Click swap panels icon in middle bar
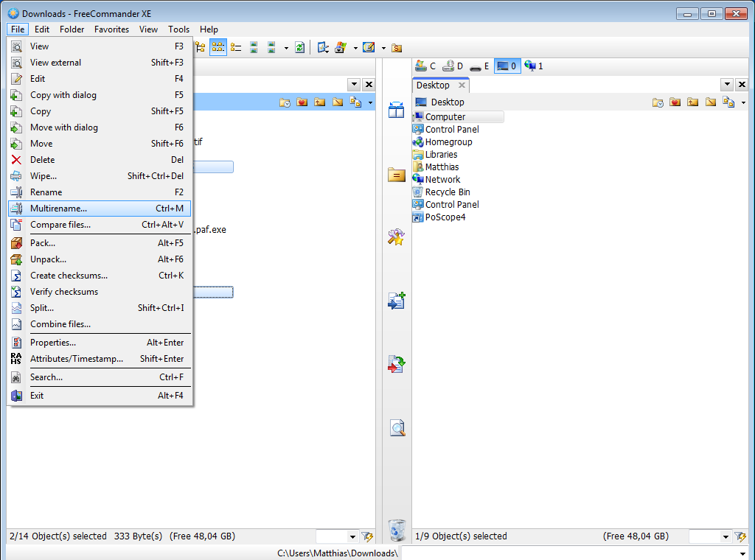Image resolution: width=755 pixels, height=560 pixels. (x=396, y=111)
